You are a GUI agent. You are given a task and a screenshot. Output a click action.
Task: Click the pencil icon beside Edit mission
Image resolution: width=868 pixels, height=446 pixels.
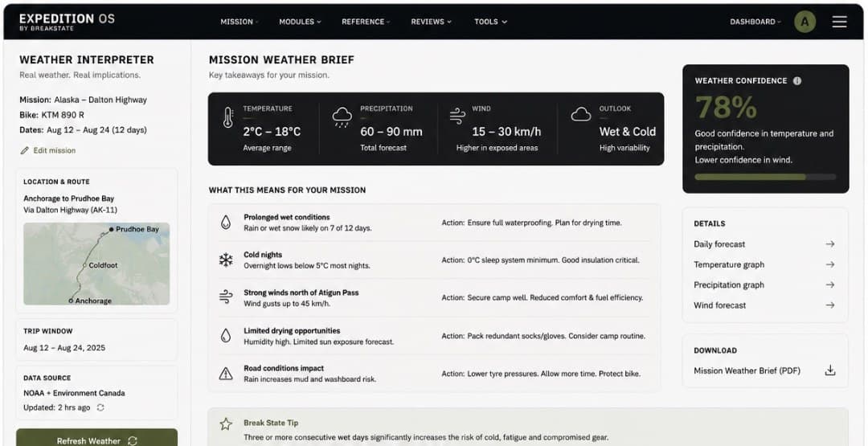(24, 150)
